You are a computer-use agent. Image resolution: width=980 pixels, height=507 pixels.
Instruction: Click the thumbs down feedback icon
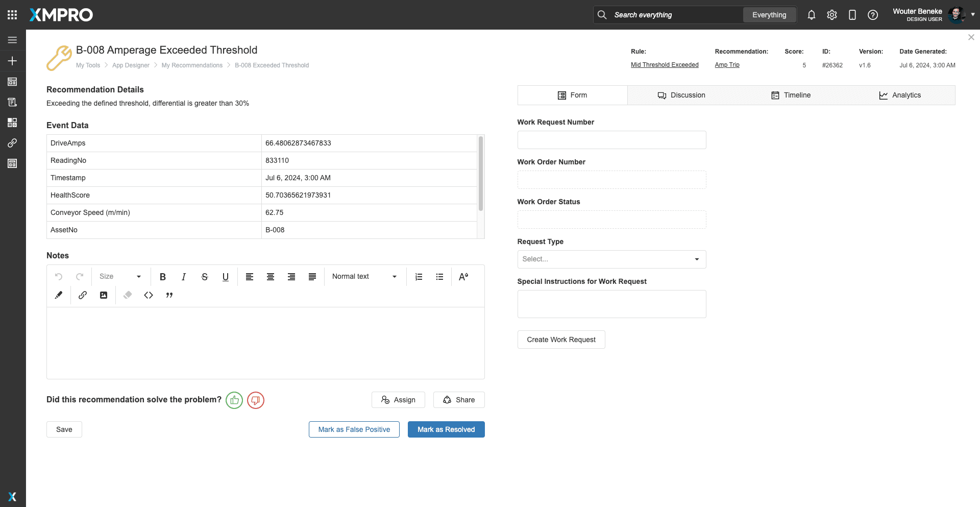(x=256, y=400)
